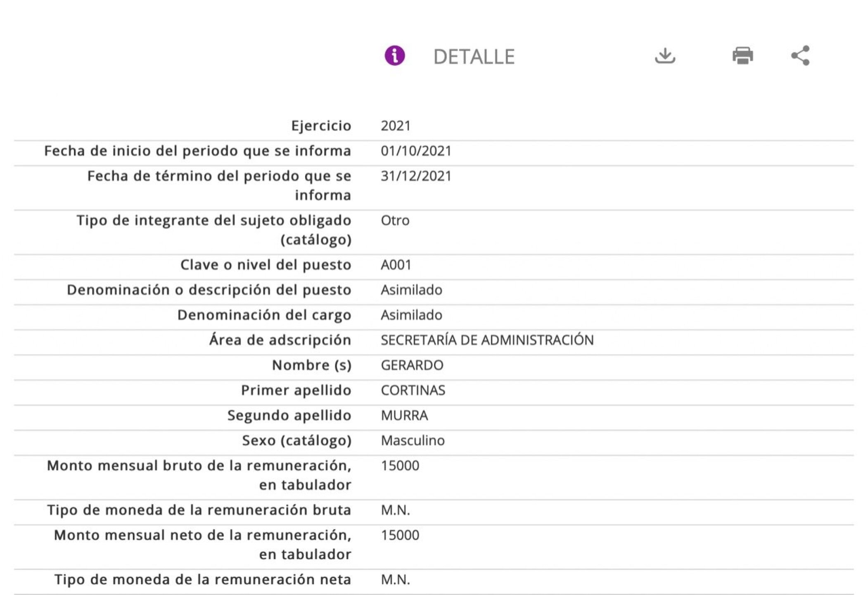
Task: Click the Área de adscripción label
Action: [x=280, y=340]
